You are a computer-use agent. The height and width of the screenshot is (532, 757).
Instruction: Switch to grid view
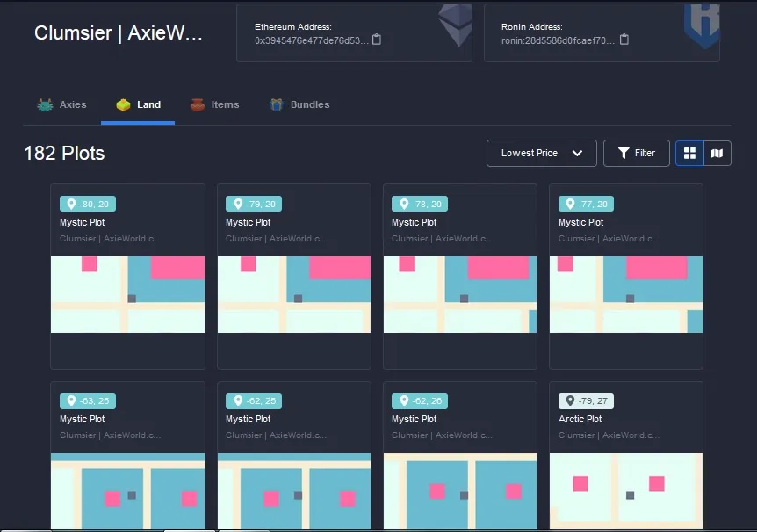[x=689, y=154]
